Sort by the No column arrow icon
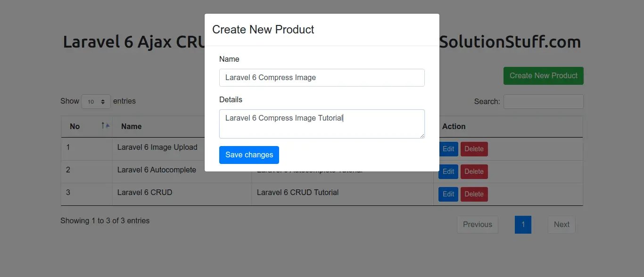This screenshot has width=644, height=277. (x=105, y=126)
